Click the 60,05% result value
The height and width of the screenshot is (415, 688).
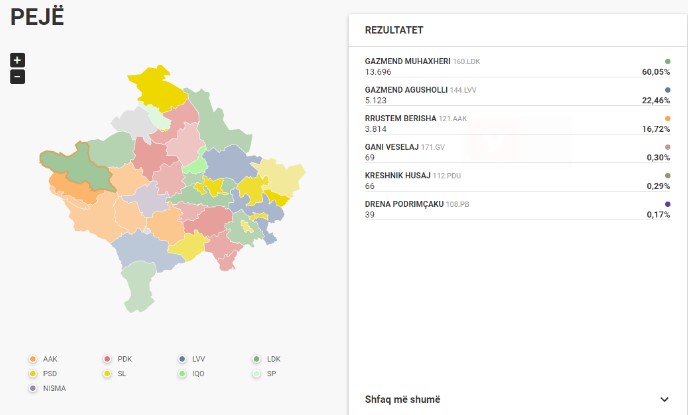656,72
